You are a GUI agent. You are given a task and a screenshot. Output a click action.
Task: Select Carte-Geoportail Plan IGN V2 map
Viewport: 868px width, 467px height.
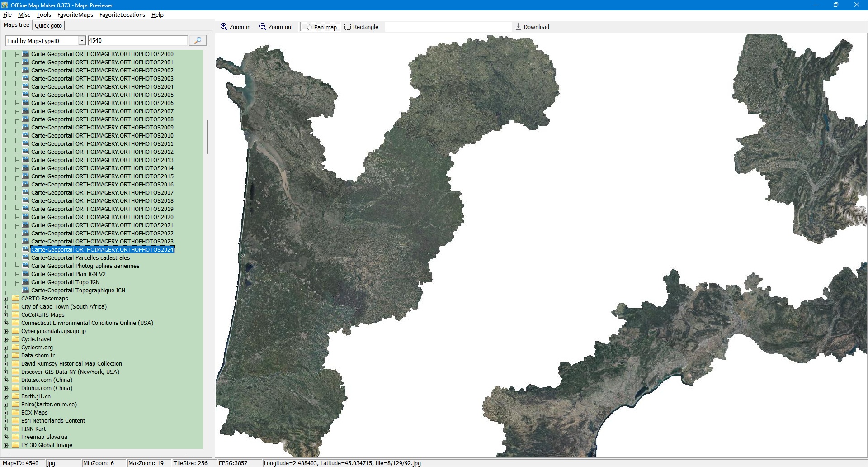click(x=68, y=274)
